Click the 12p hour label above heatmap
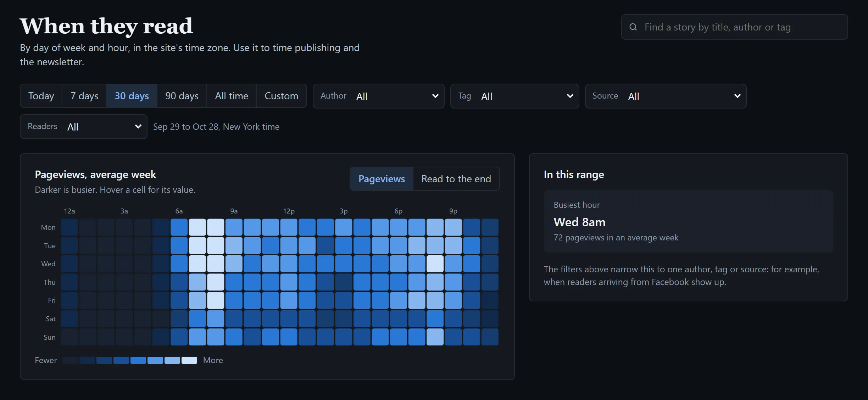Viewport: 868px width, 400px height. click(x=289, y=211)
